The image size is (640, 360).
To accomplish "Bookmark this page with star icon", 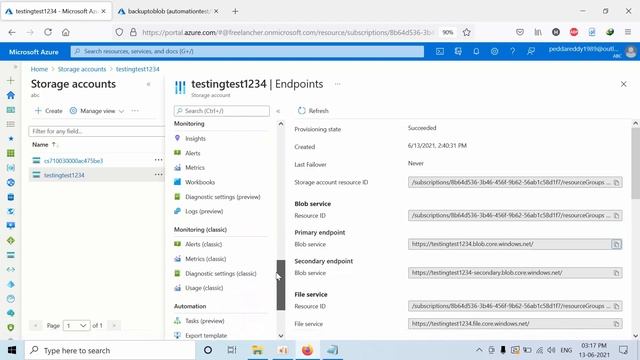I will [467, 32].
